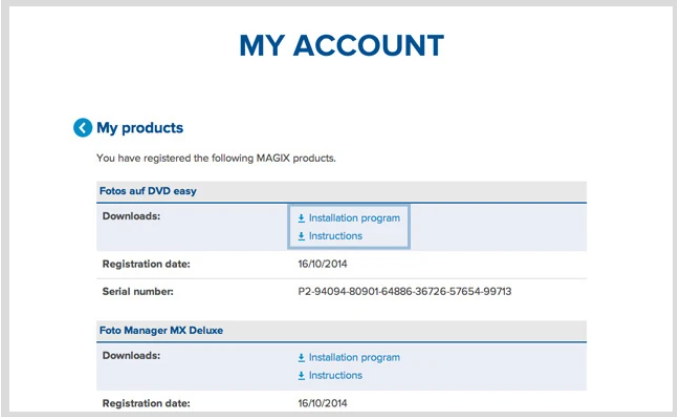Image resolution: width=677 pixels, height=417 pixels.
Task: Open Foto Manager MX Deluxe Instructions link
Action: click(x=335, y=376)
